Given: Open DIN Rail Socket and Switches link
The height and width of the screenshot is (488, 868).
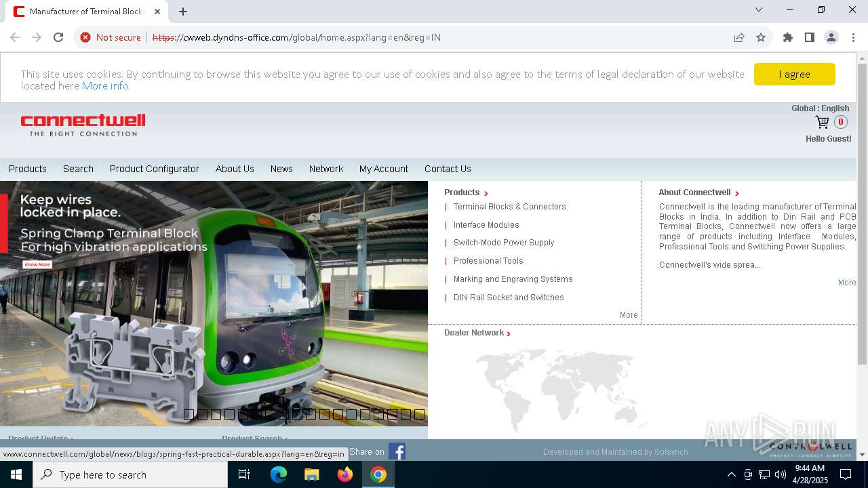Looking at the screenshot, I should [509, 298].
